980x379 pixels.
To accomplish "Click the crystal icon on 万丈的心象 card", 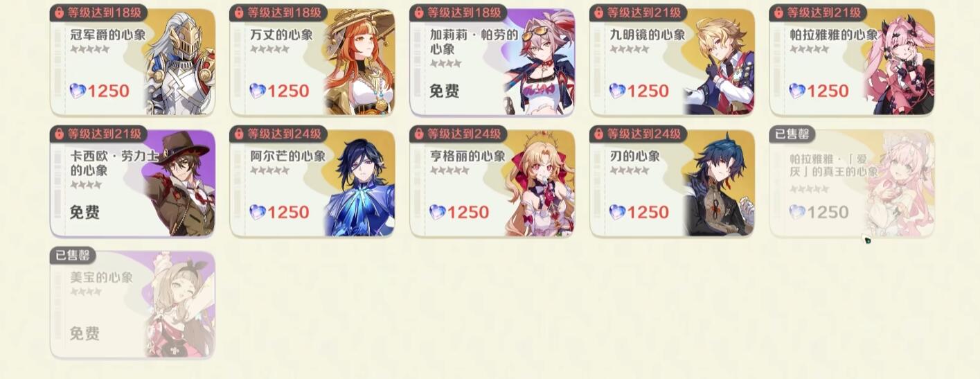I will point(257,91).
